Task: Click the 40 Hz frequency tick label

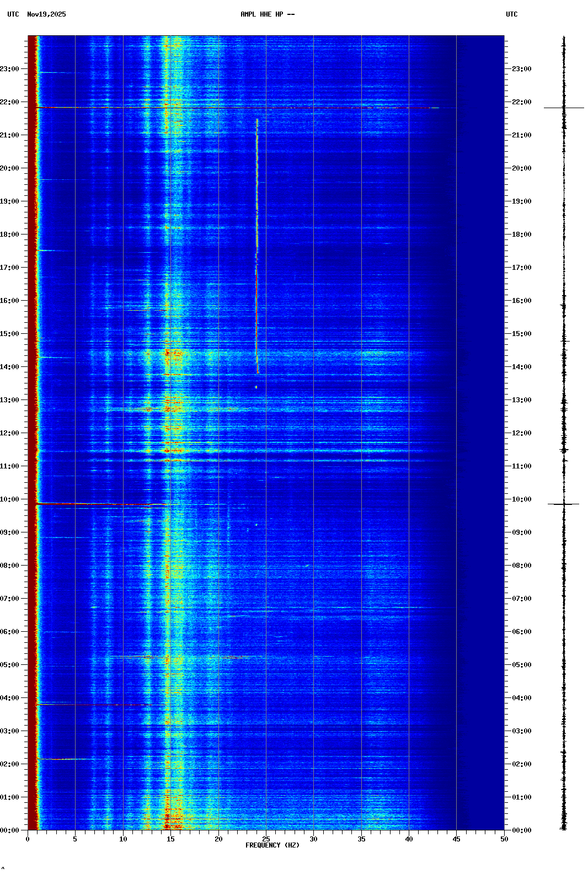Action: tap(409, 839)
